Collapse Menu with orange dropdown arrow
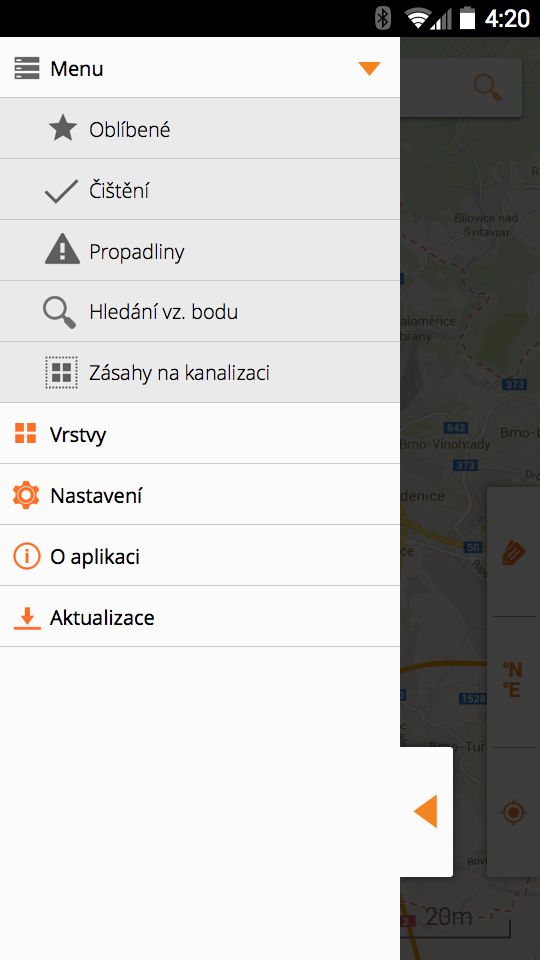 click(369, 68)
